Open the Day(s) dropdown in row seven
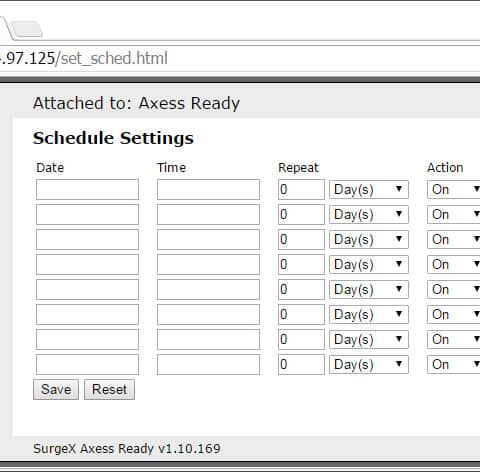Screen dimensions: 480x472 point(369,339)
